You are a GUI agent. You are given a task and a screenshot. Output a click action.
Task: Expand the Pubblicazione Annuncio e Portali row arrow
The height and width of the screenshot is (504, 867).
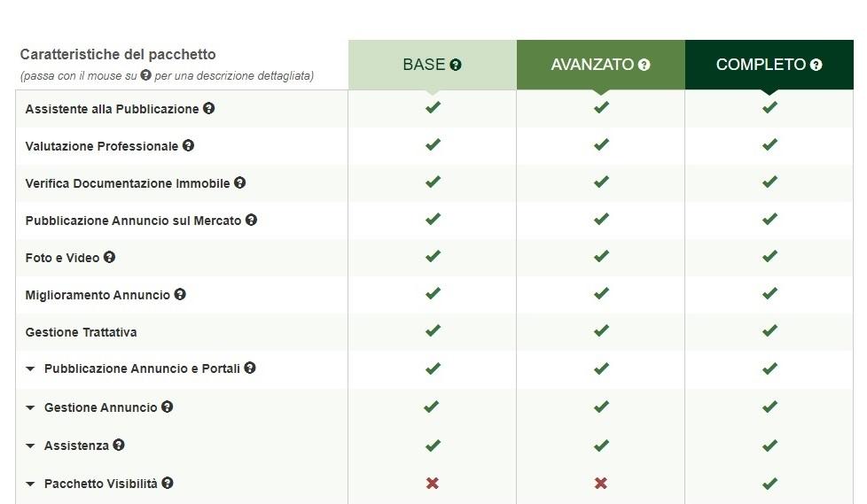(30, 368)
